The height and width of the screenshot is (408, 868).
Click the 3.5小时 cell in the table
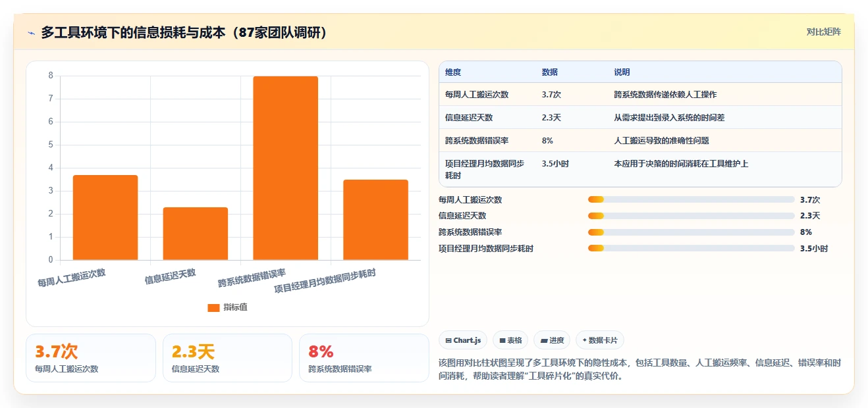pos(556,164)
